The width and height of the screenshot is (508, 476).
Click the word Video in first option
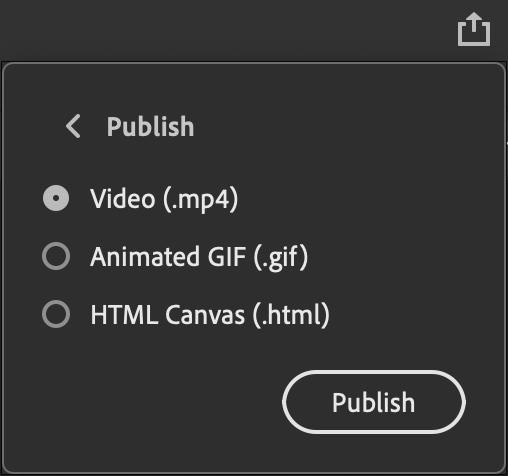click(x=123, y=198)
